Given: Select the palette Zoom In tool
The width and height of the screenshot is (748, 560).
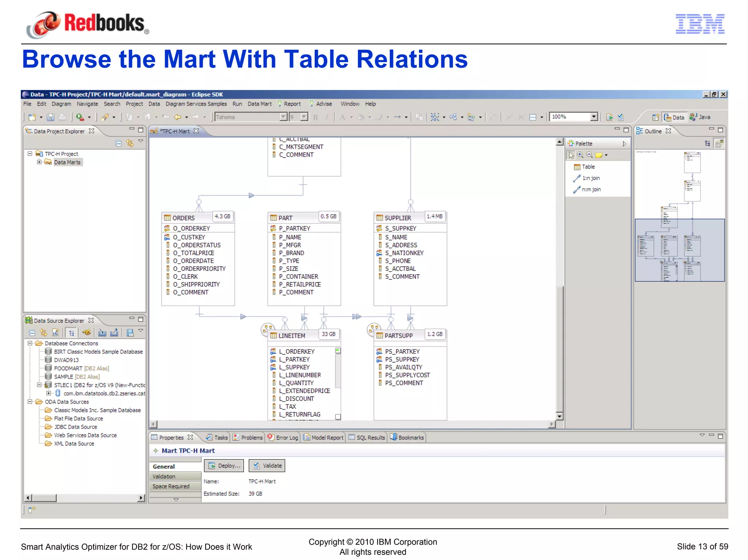Looking at the screenshot, I should point(580,155).
